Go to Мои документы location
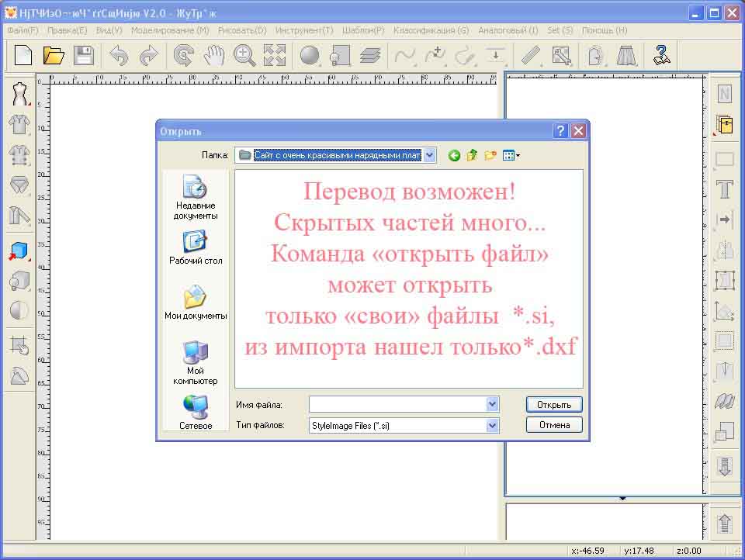The height and width of the screenshot is (560, 745). [196, 302]
